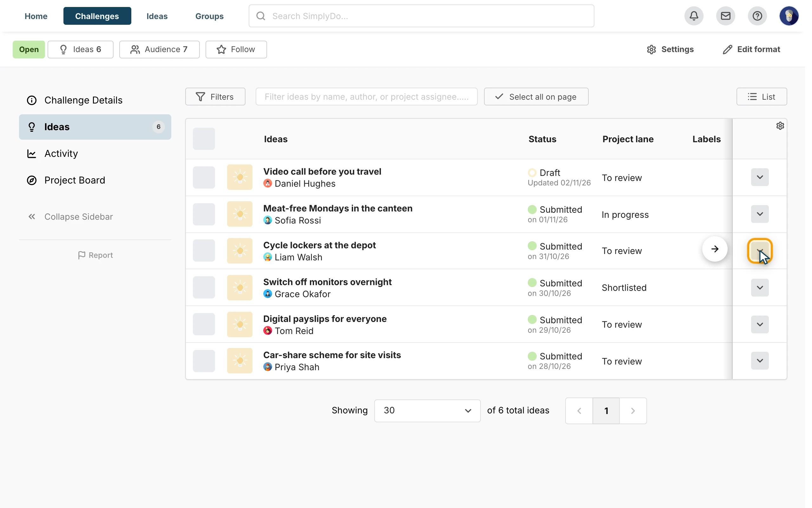Go to Home tab
812x508 pixels.
coord(36,16)
